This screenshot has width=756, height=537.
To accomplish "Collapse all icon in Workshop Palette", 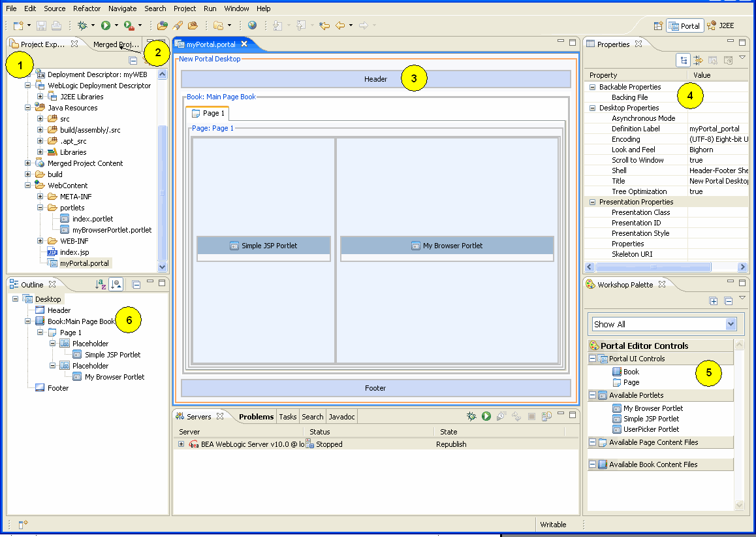I will 729,301.
